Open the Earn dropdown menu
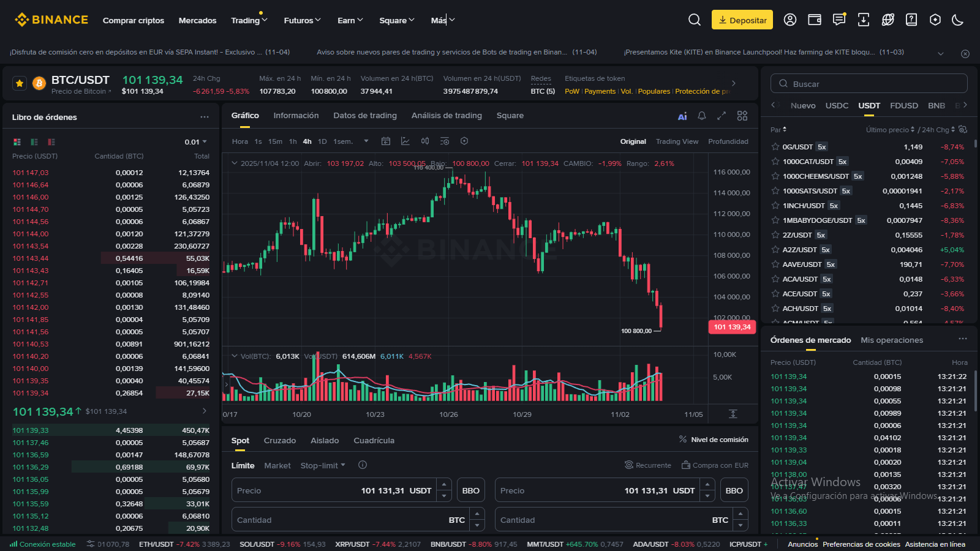The image size is (980, 551). coord(350,20)
